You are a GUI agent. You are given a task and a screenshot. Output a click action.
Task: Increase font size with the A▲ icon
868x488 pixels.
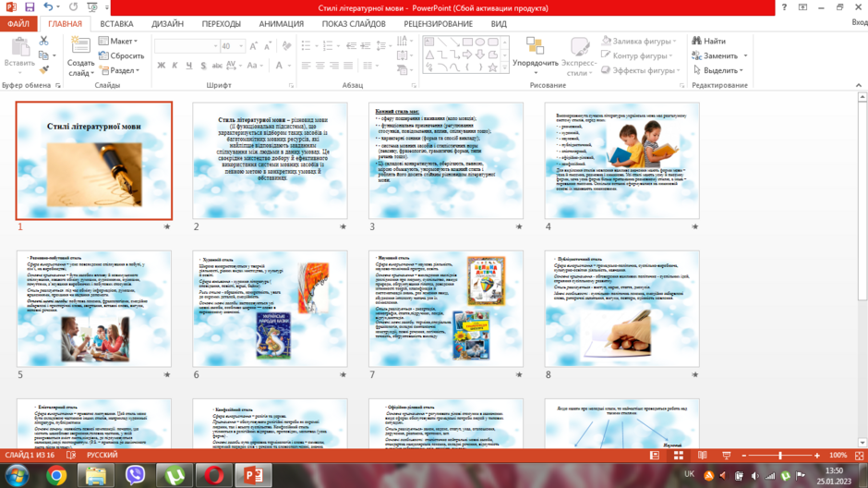click(253, 46)
